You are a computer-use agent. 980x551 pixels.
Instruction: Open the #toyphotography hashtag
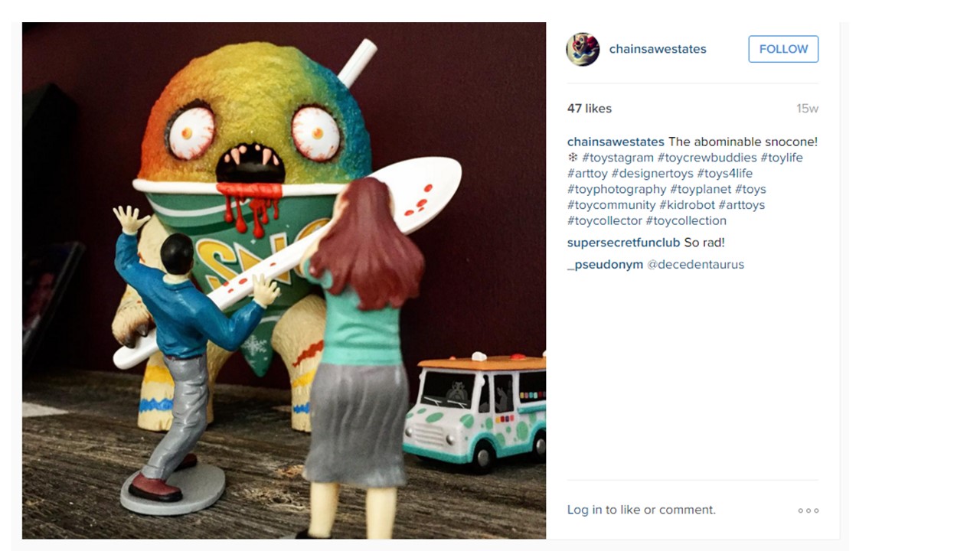click(x=617, y=189)
